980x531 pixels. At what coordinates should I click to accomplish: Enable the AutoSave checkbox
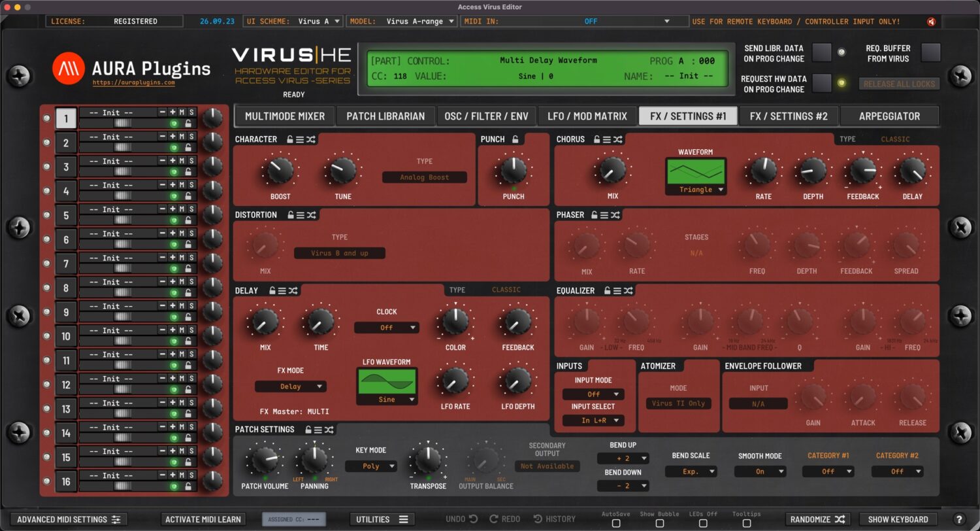click(x=616, y=523)
